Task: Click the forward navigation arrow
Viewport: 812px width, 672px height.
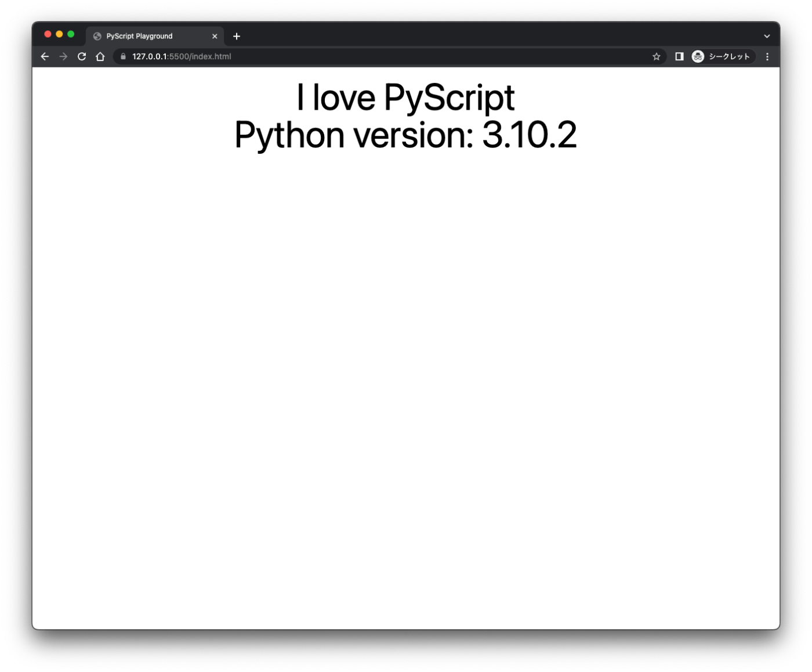Action: click(63, 56)
